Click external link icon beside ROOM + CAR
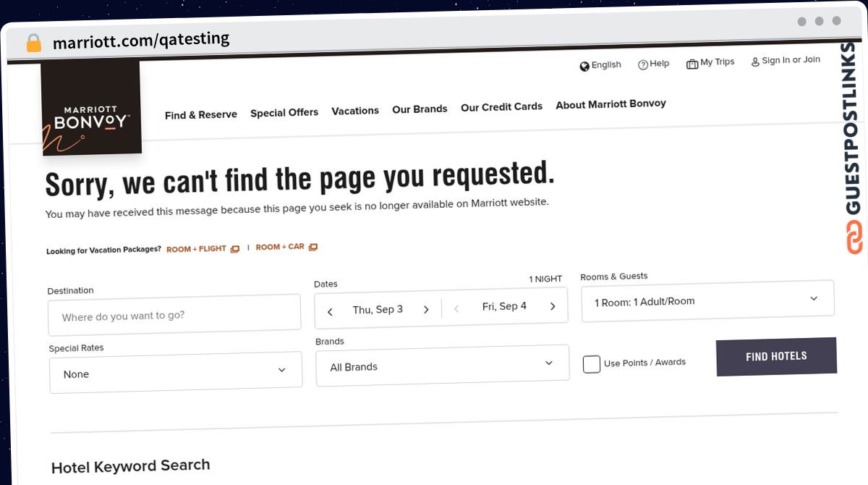 click(313, 247)
